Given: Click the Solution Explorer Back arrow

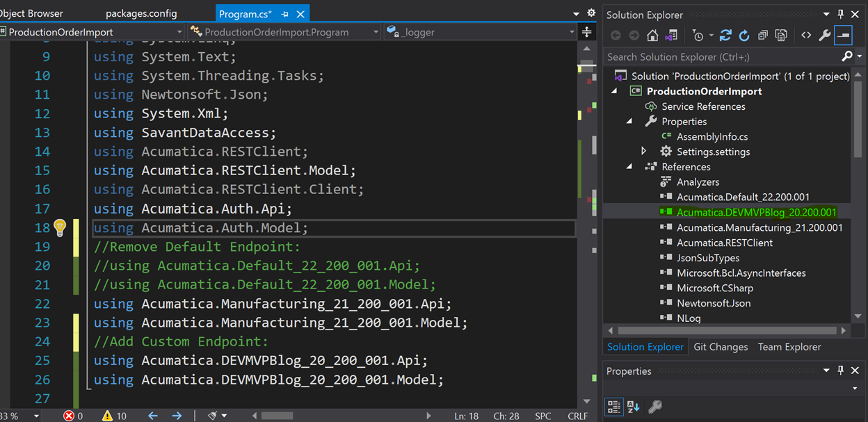Looking at the screenshot, I should (x=616, y=35).
